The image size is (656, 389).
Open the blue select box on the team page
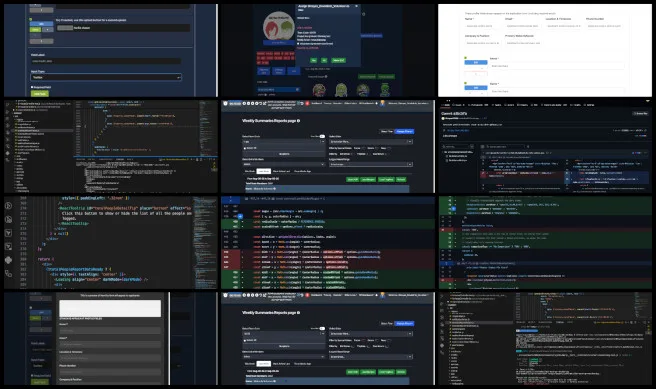[278, 90]
